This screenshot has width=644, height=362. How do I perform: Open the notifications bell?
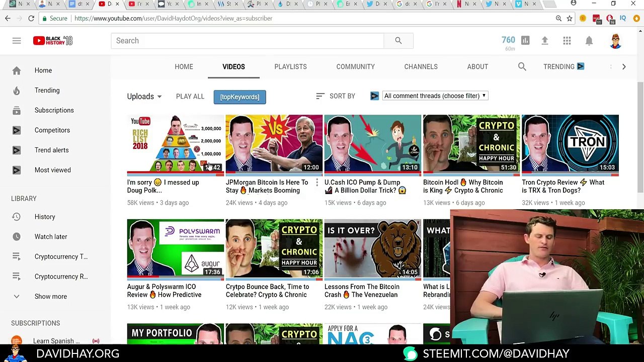(589, 41)
